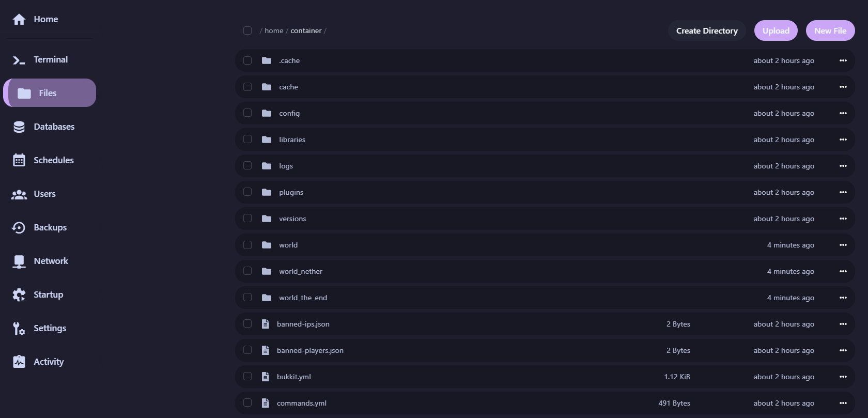Open the Settings menu item
This screenshot has height=418, width=868.
pos(50,328)
